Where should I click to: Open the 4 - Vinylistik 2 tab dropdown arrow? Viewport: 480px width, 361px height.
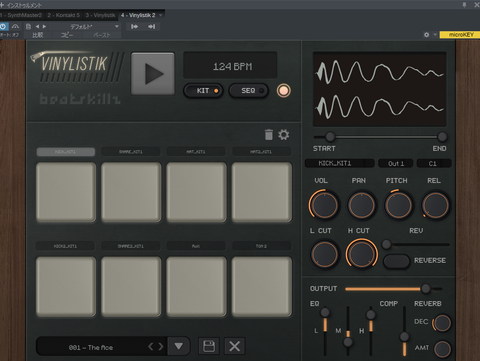point(161,15)
